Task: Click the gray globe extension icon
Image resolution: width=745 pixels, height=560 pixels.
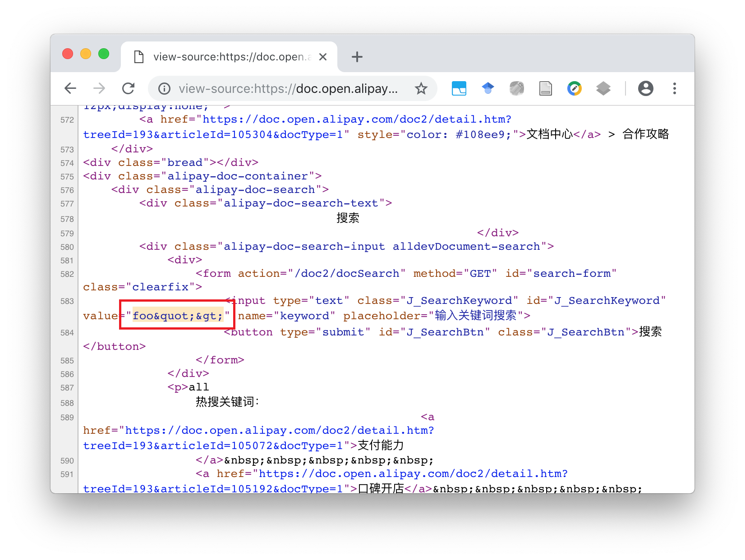Action: coord(516,88)
